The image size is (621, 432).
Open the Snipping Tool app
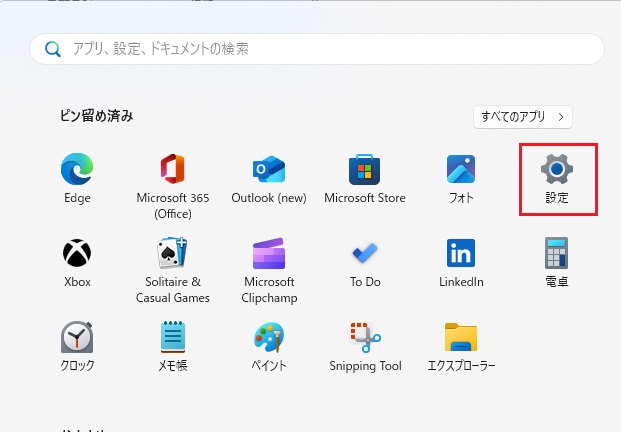[365, 337]
